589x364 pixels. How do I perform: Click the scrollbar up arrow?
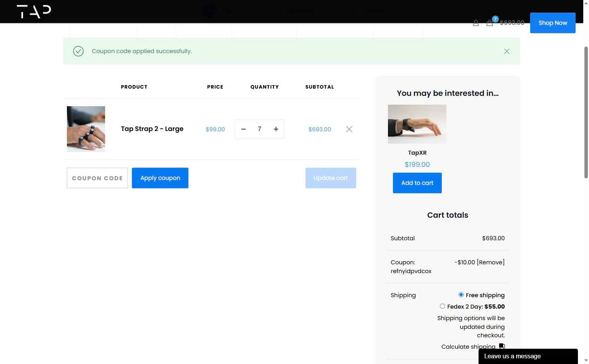[586, 3]
